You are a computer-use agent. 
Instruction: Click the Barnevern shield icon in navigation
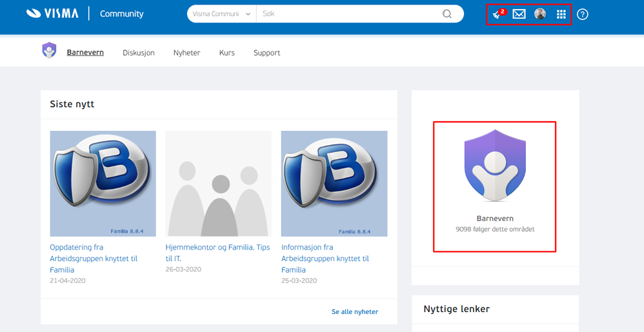[x=49, y=50]
